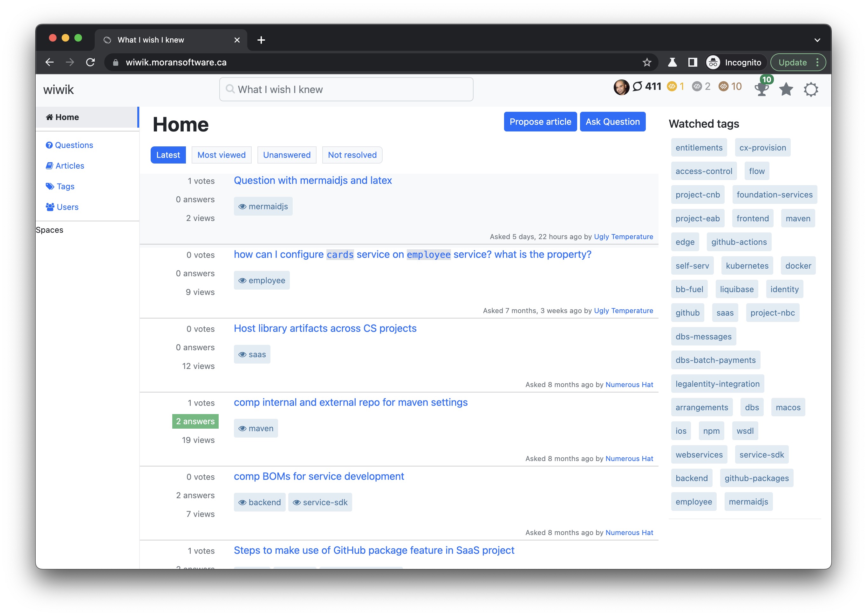The width and height of the screenshot is (867, 616).
Task: Click the user avatar photo
Action: pyautogui.click(x=621, y=87)
